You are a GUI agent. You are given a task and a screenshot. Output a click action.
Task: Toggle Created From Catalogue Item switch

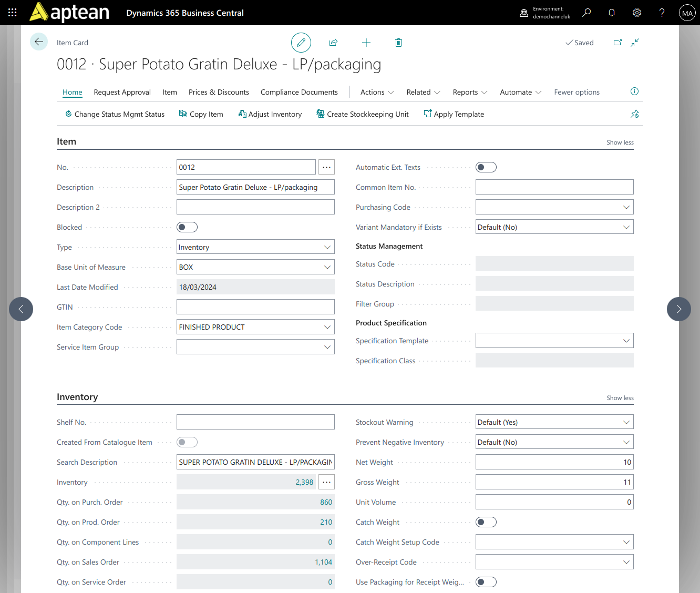click(187, 442)
